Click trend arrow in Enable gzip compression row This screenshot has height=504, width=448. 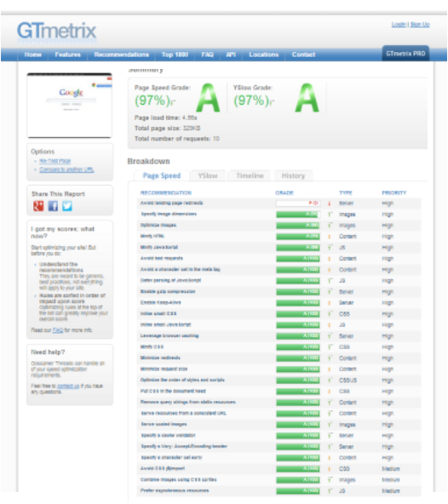click(330, 292)
